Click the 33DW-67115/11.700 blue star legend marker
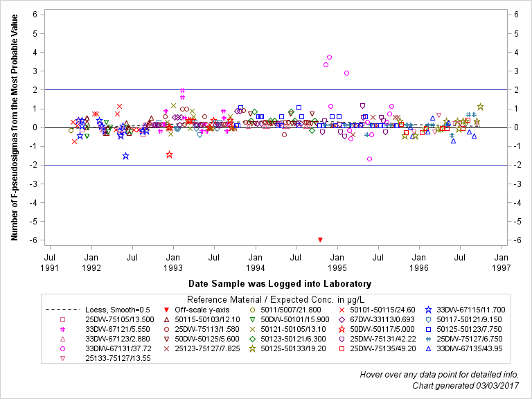Screen dimensions: 532x399 [429, 310]
